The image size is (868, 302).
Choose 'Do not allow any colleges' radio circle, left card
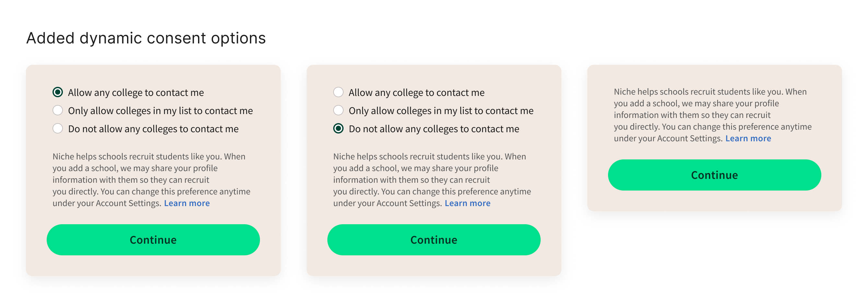coord(58,128)
